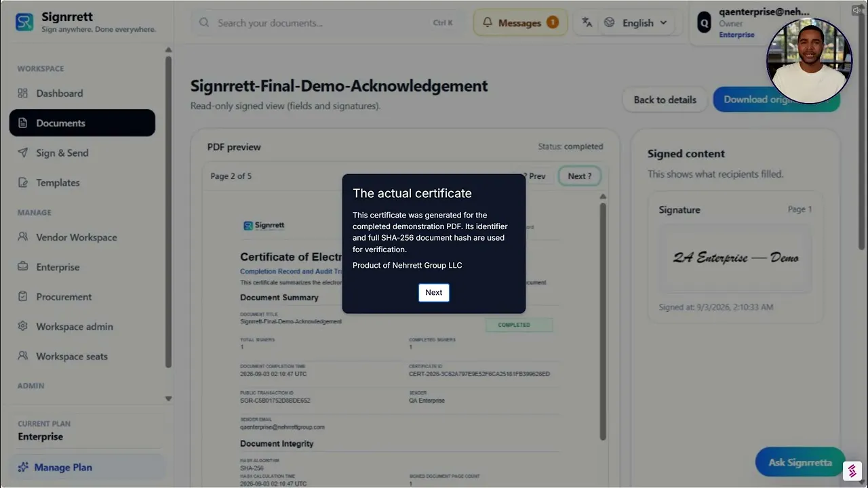Click the certificate ID value text

coord(479,374)
